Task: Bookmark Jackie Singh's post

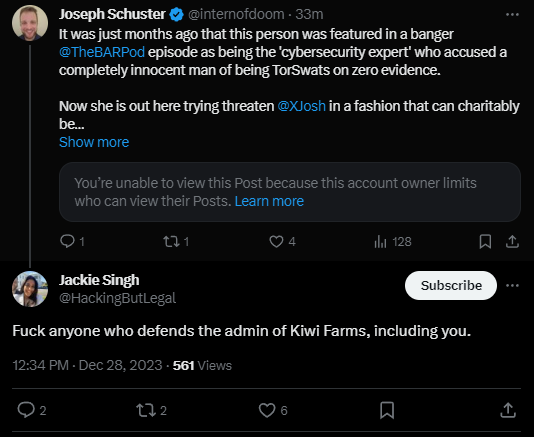Action: [387, 410]
